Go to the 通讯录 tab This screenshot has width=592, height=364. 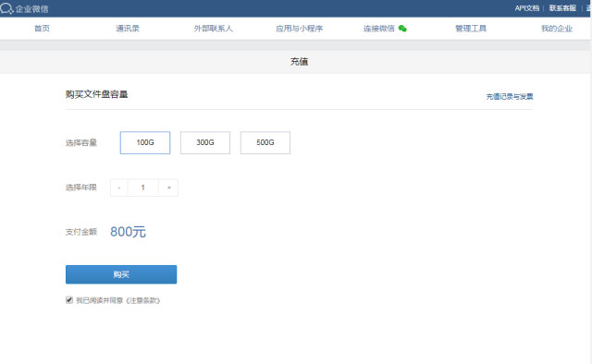(x=128, y=29)
